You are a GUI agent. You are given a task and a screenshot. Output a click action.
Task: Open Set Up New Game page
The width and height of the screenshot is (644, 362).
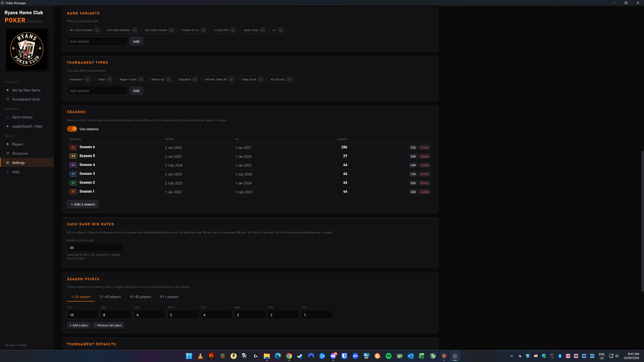tap(27, 90)
